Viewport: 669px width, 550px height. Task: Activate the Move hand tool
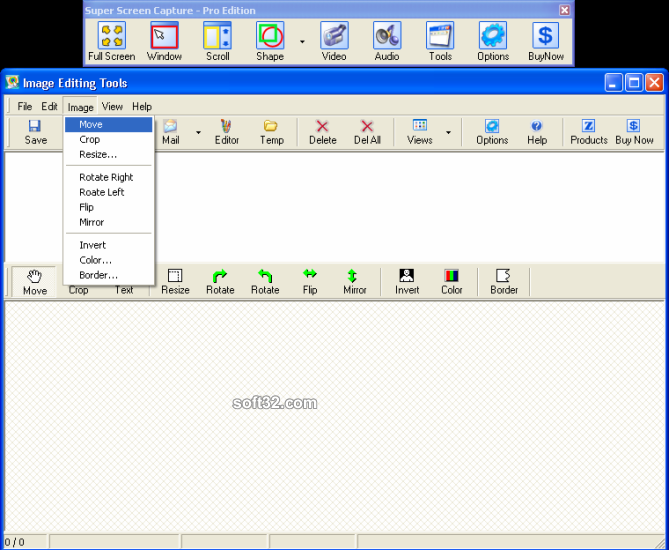click(35, 282)
